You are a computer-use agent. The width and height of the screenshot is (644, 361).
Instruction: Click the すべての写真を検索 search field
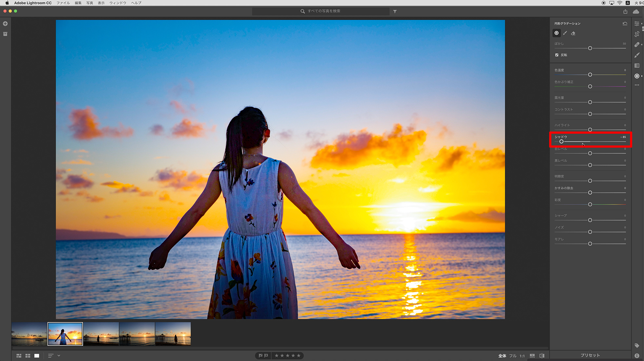click(x=321, y=11)
